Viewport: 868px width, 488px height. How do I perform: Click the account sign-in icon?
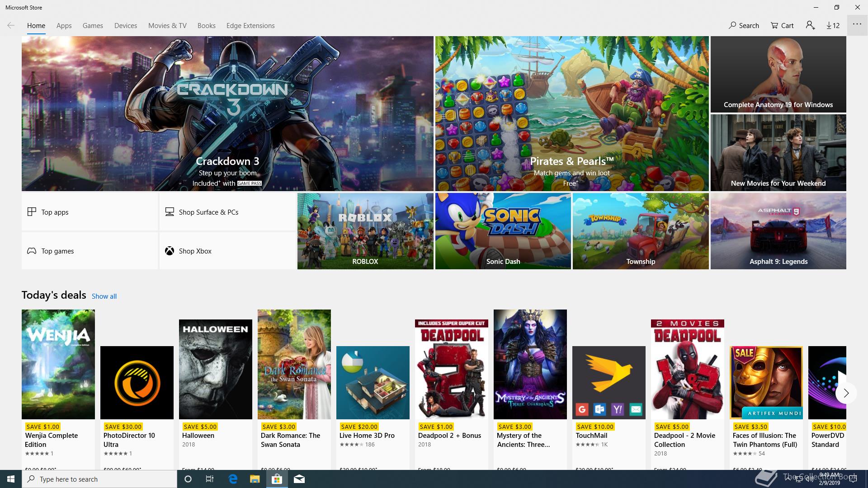click(x=810, y=25)
